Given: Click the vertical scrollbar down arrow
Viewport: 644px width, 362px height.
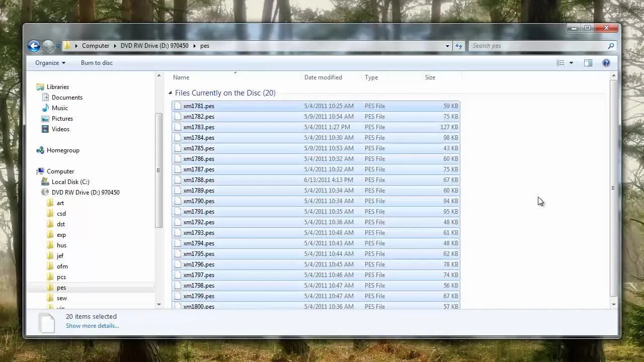Looking at the screenshot, I should tap(613, 304).
